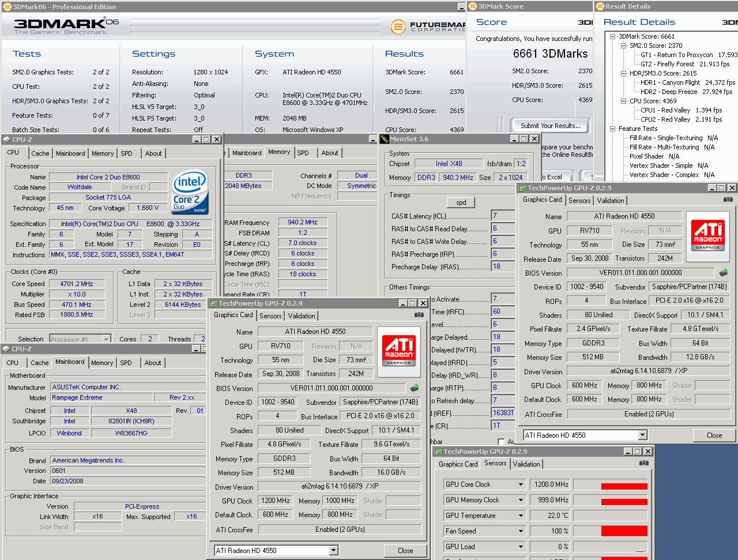Close the GPU-Z with 600 MHz clock via Close button
The width and height of the screenshot is (738, 560).
(714, 435)
